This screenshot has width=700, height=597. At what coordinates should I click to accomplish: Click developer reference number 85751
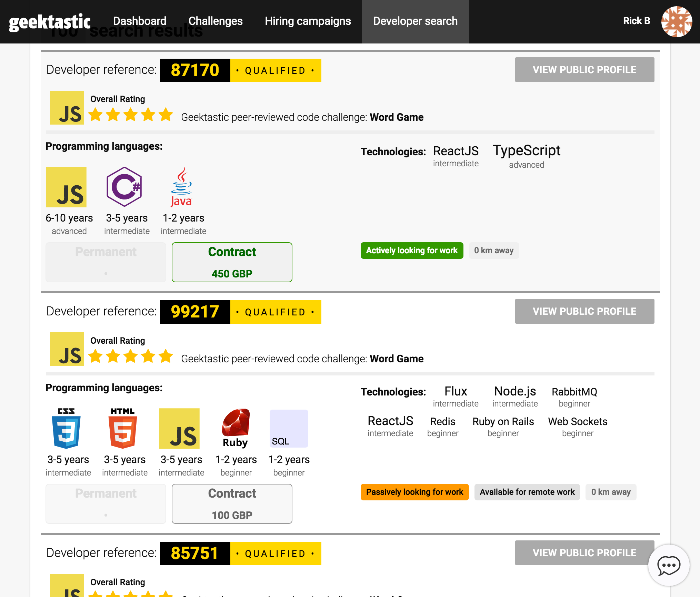[x=195, y=554]
